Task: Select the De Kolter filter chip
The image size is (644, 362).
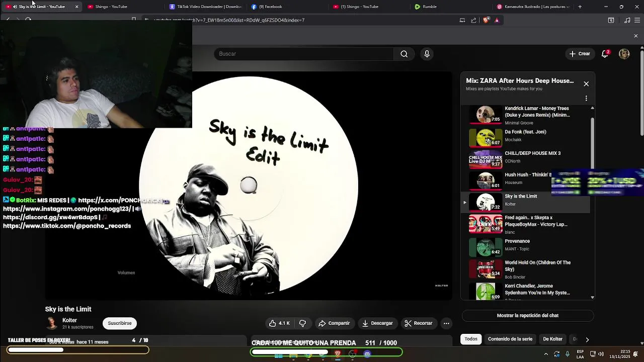Action: (552, 339)
